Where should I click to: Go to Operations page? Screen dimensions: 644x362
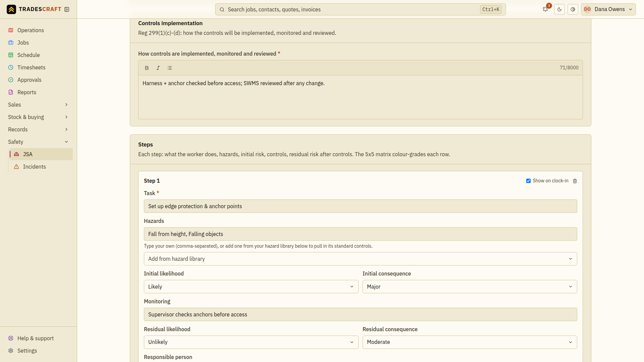38,30
